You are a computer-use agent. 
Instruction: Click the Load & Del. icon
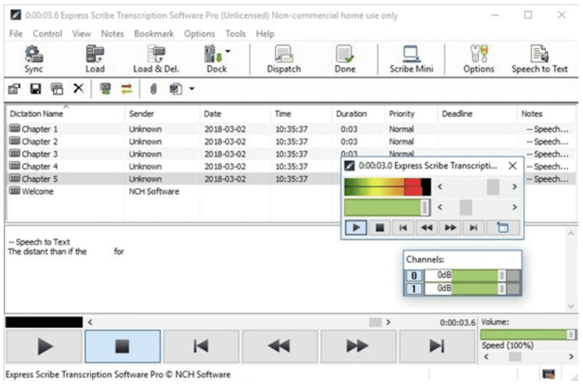[x=156, y=59]
